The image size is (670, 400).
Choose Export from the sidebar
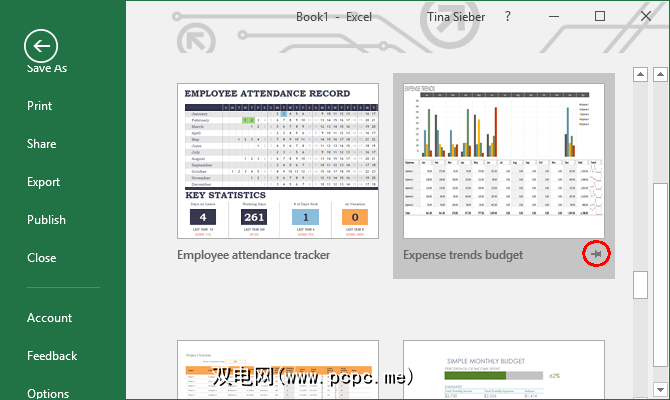43,182
